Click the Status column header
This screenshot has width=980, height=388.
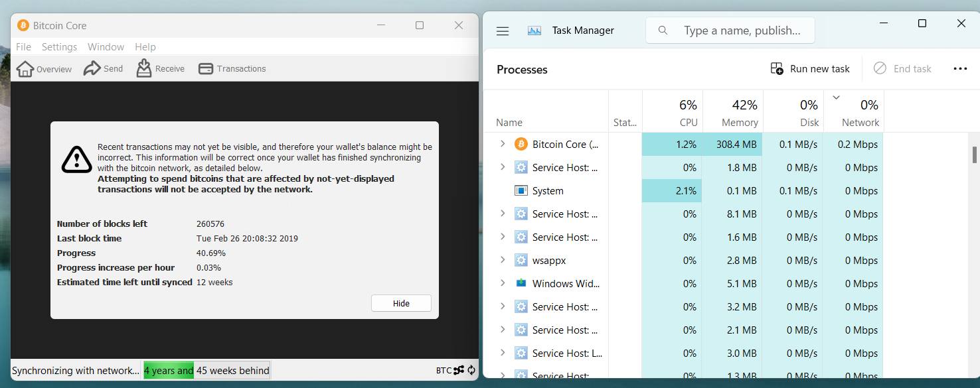tap(625, 110)
